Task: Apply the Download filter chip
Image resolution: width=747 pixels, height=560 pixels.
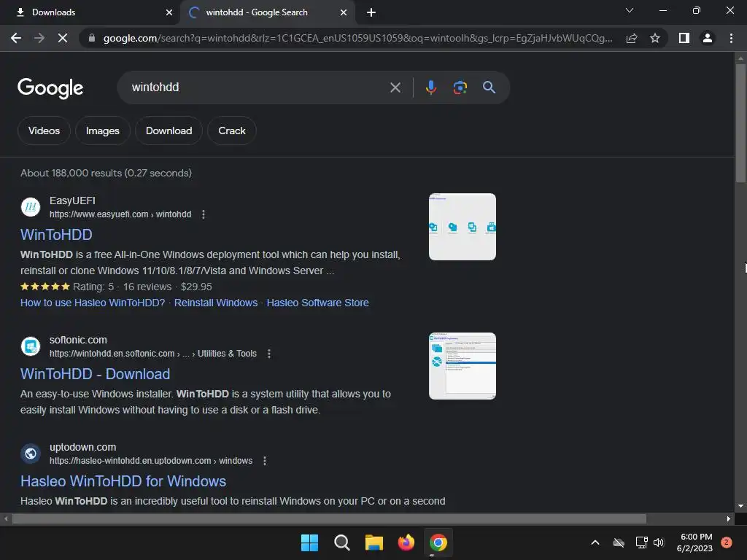Action: point(169,131)
